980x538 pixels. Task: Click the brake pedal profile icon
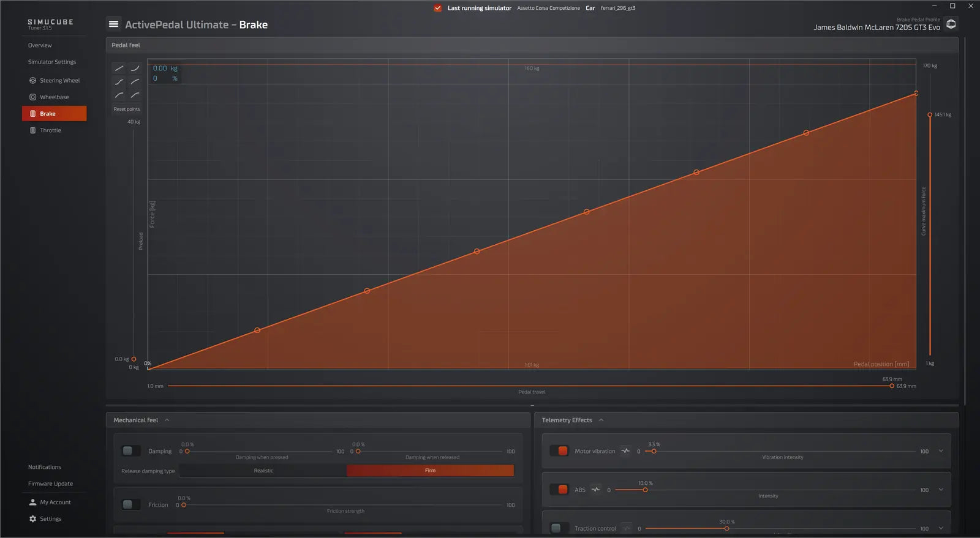point(951,24)
